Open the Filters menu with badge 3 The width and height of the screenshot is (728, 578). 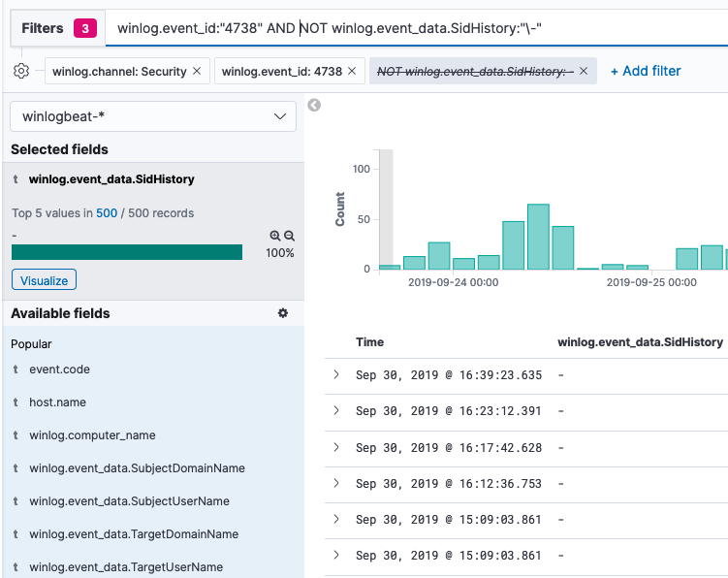tap(58, 28)
